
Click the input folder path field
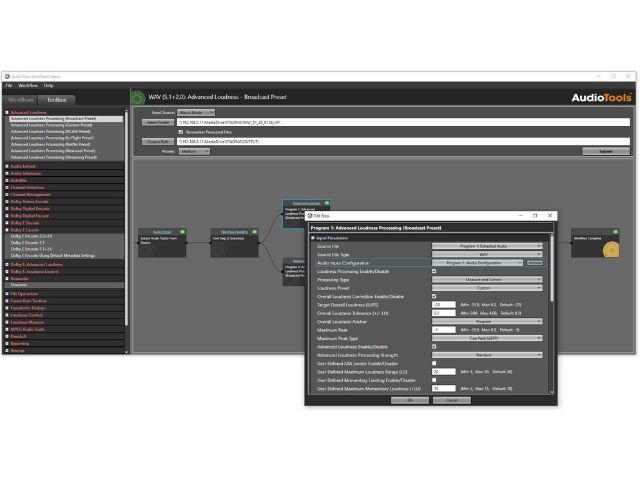click(403, 122)
